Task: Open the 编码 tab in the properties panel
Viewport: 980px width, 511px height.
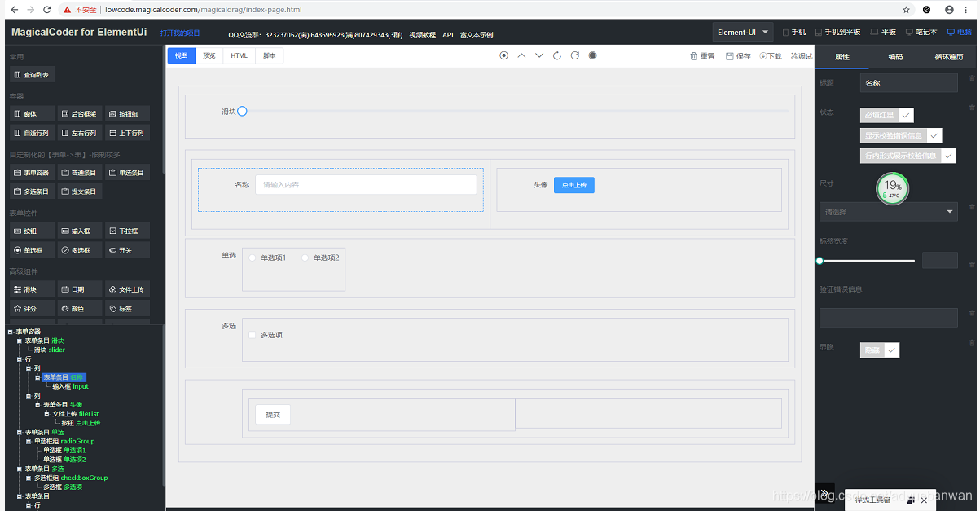Action: coord(895,57)
